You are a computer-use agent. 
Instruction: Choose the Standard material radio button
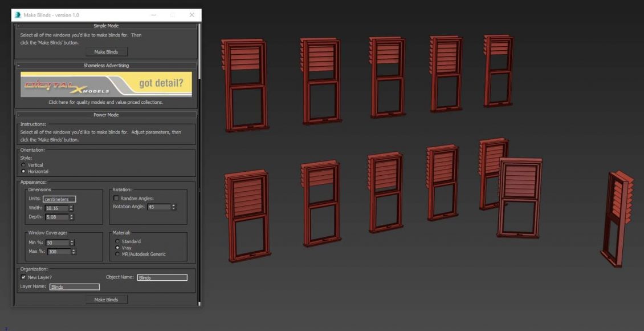118,241
